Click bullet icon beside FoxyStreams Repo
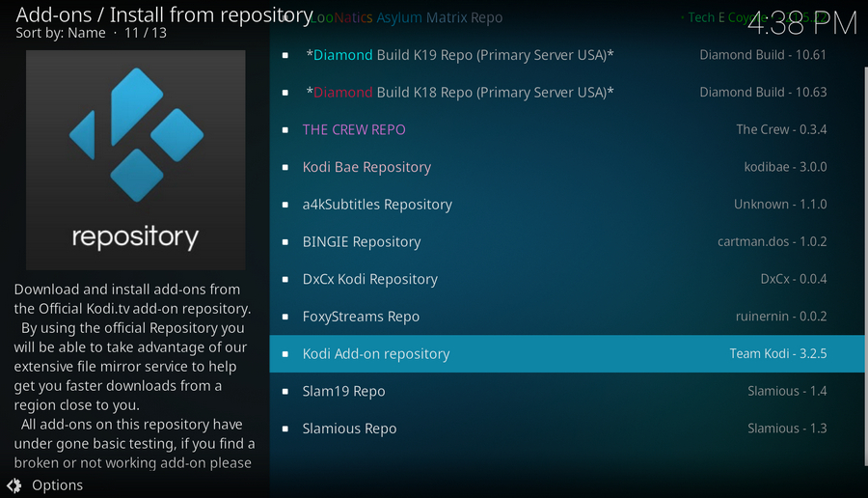The height and width of the screenshot is (498, 868). point(285,317)
